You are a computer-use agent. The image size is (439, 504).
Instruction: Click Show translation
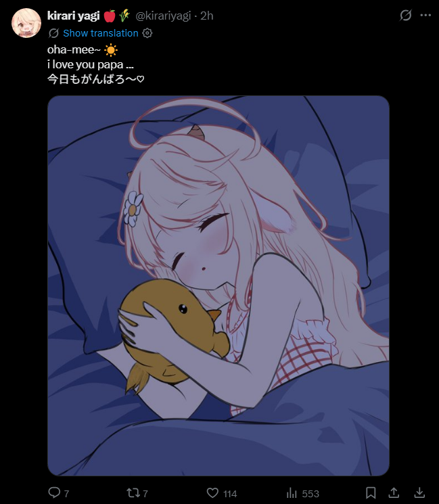(x=101, y=33)
